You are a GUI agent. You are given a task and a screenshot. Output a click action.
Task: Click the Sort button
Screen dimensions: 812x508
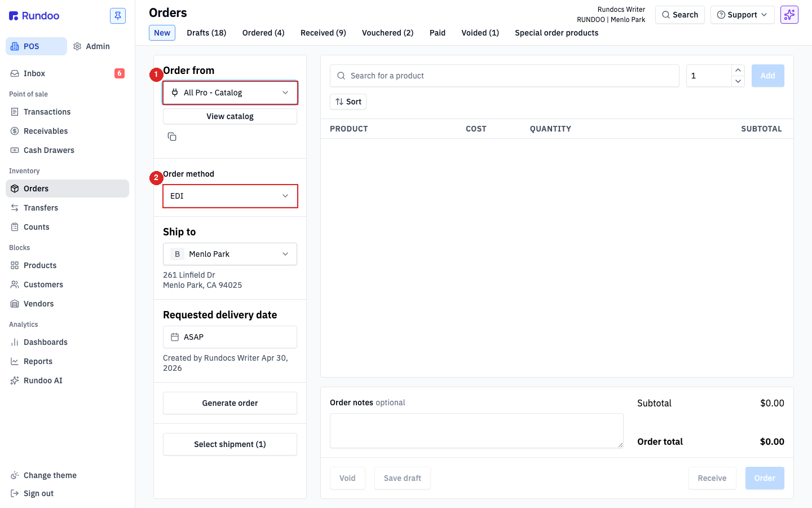[x=348, y=102]
